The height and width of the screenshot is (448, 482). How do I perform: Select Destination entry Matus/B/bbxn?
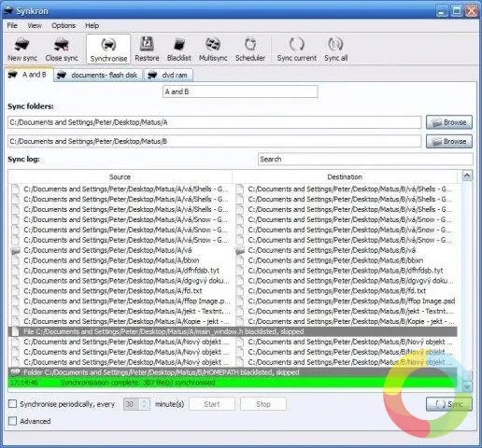pyautogui.click(x=335, y=260)
